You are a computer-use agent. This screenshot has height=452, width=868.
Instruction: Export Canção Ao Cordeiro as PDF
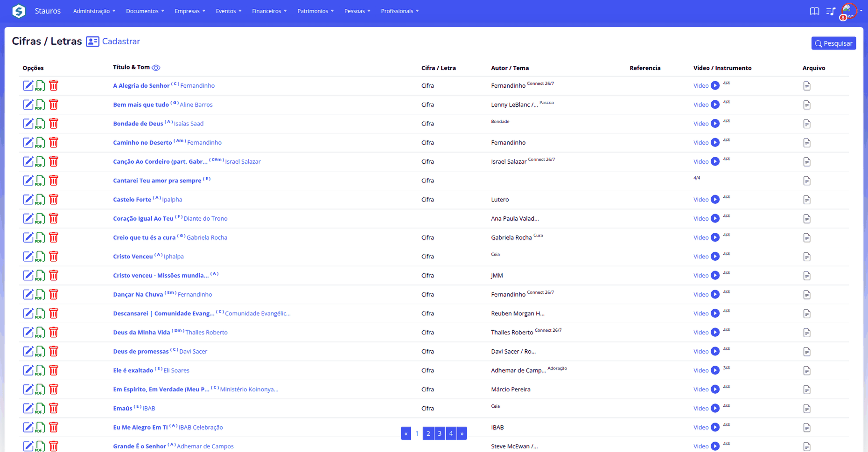click(41, 161)
